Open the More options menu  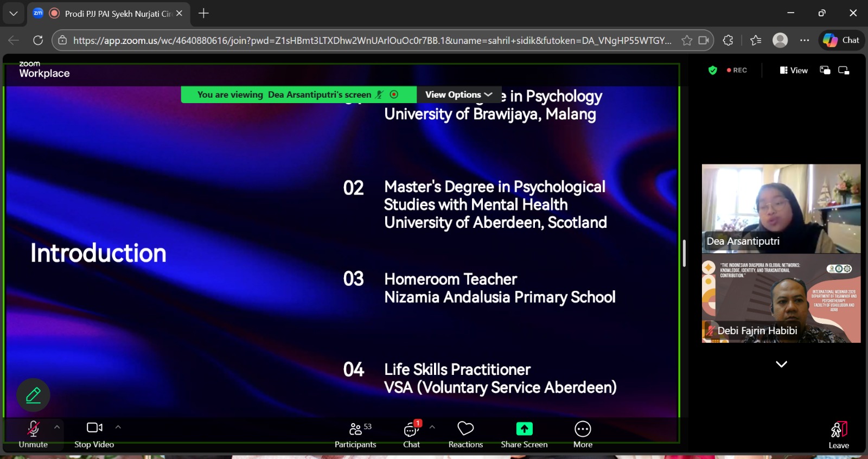point(583,435)
